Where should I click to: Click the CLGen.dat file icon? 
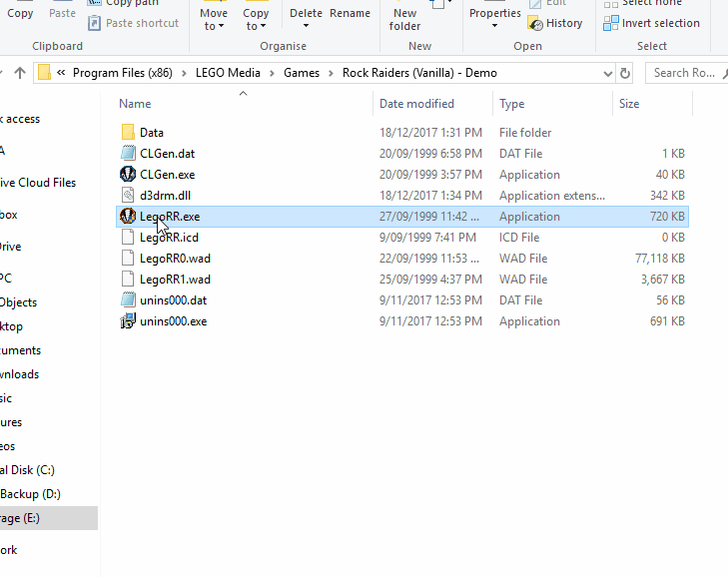(x=128, y=153)
